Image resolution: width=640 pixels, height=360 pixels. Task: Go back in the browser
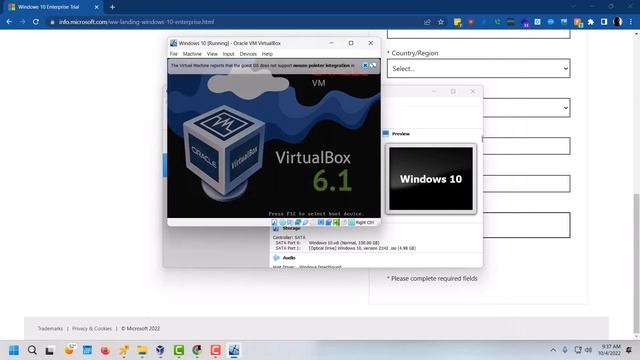(9, 22)
